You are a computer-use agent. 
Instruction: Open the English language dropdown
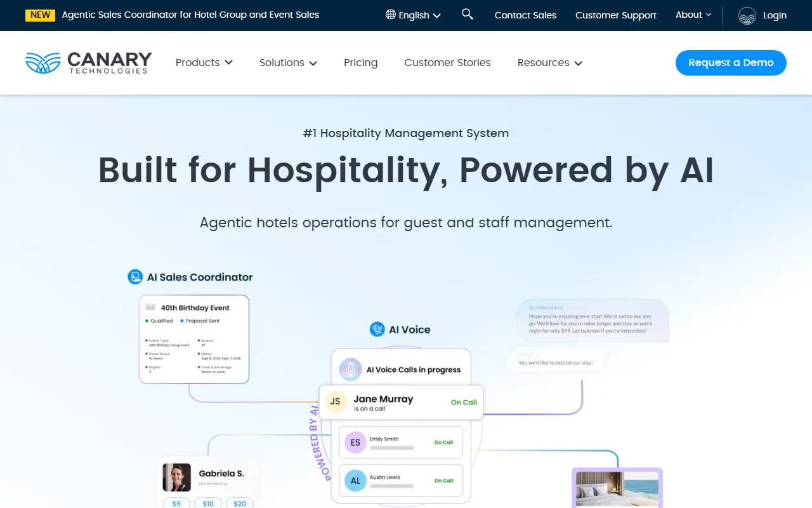coord(413,15)
